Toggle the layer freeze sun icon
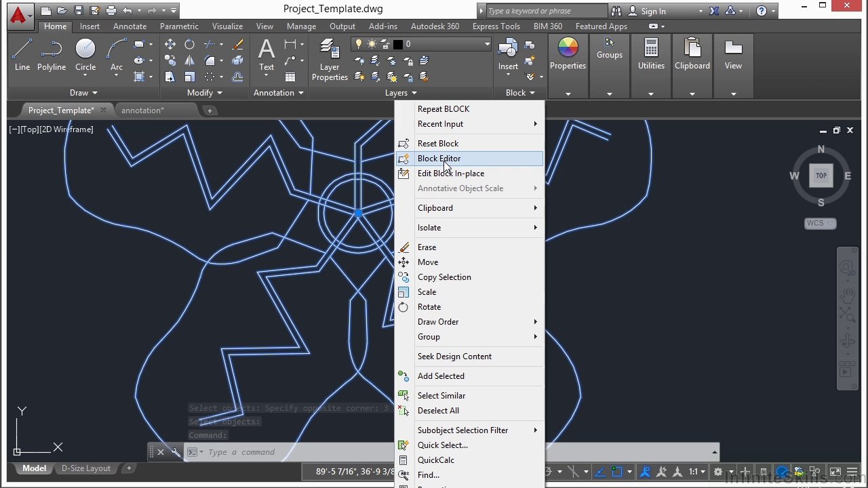Viewport: 868px width, 488px height. (372, 44)
